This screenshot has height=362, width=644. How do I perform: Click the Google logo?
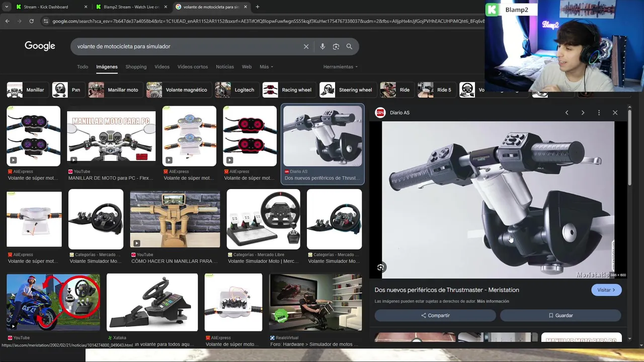(40, 46)
